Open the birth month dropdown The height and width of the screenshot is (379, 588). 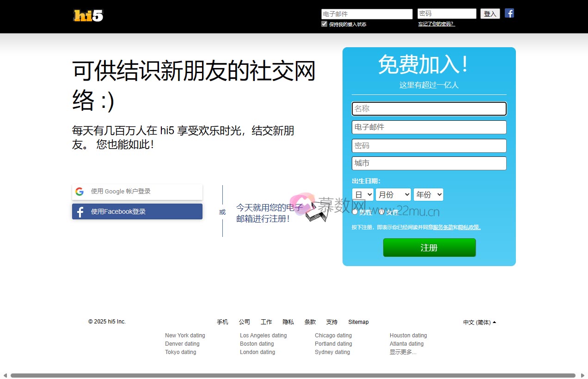(393, 195)
